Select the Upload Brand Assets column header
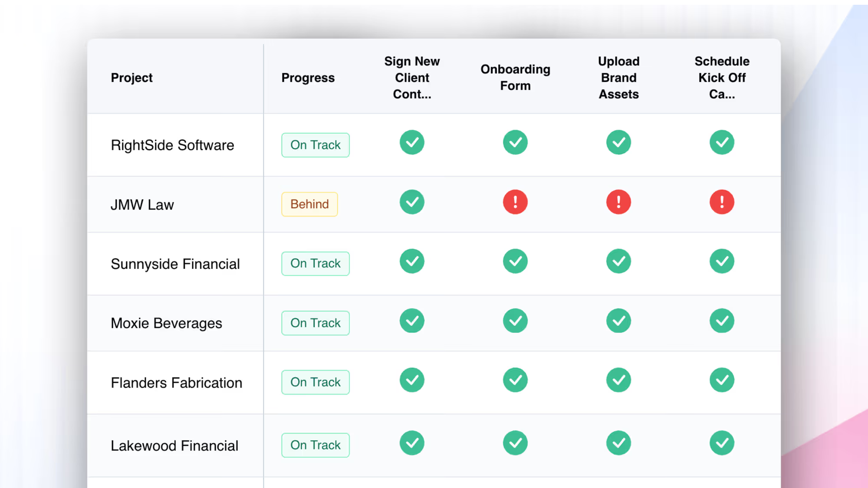 coord(618,78)
